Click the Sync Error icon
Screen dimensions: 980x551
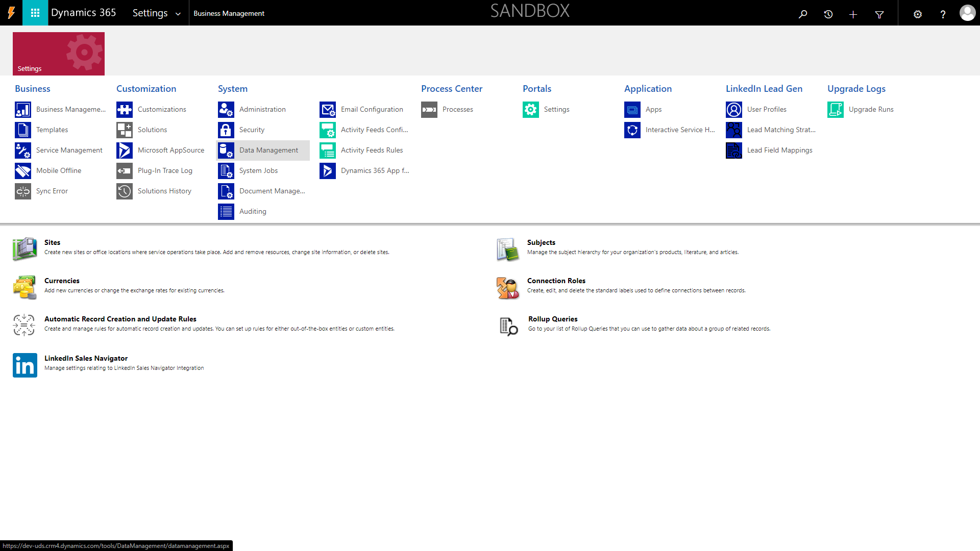[23, 191]
